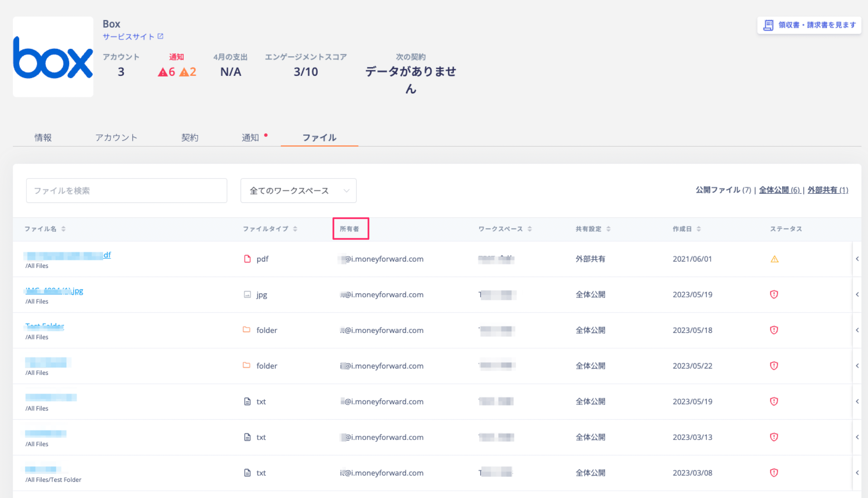Click the txt icon in 2023/03/13 row
868x498 pixels.
(247, 437)
